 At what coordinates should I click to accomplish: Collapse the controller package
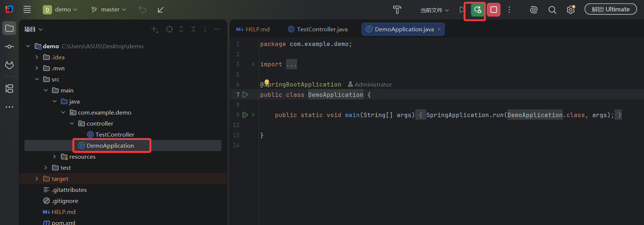[72, 123]
